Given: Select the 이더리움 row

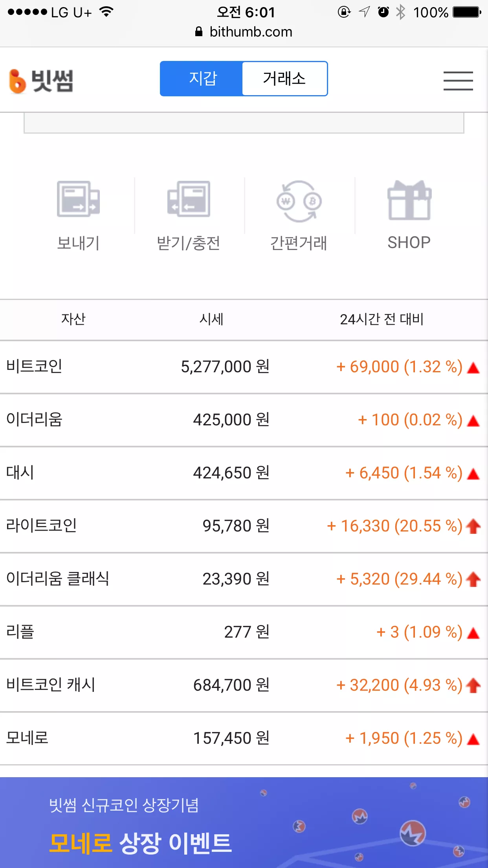Looking at the screenshot, I should coord(244,420).
